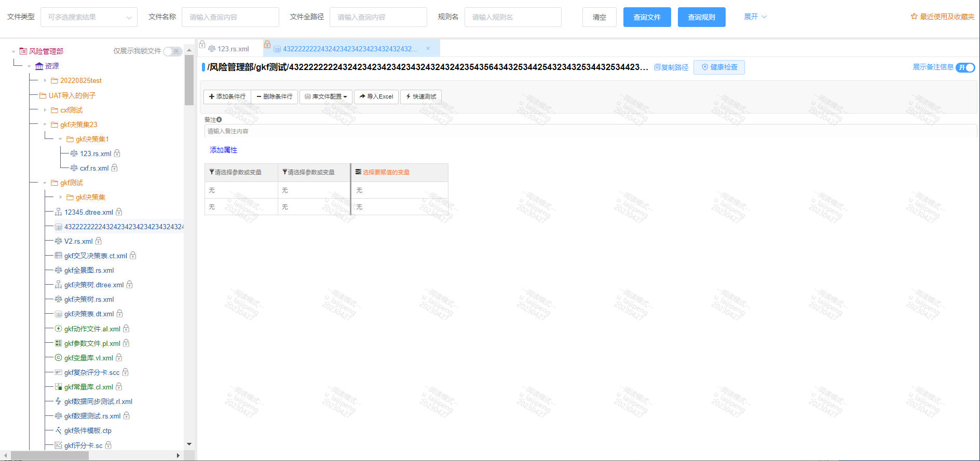The width and height of the screenshot is (980, 461).
Task: Click the tree panel vertical scrollbar
Action: 189,80
